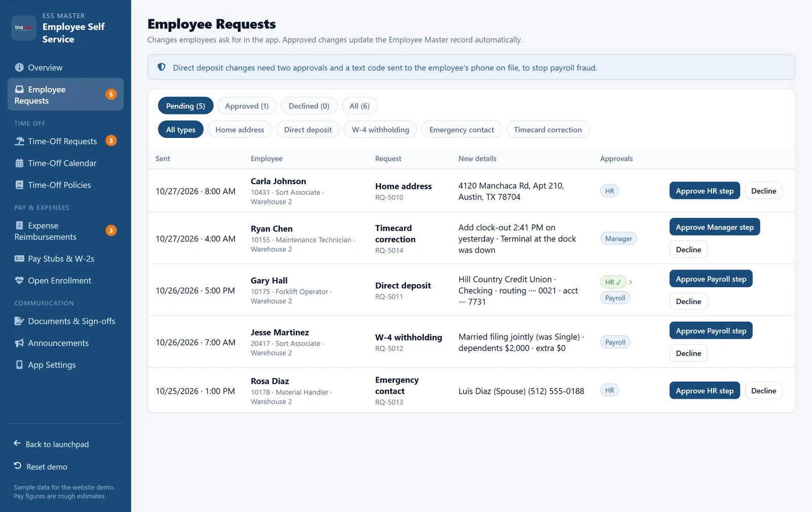Screen dimensions: 812x512
Task: Click the App Settings phone icon
Action: pos(19,364)
